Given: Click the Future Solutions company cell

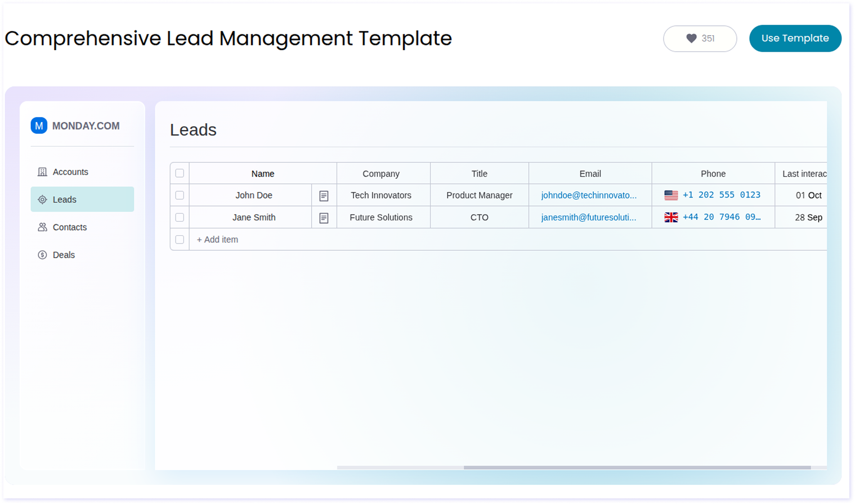Looking at the screenshot, I should (383, 217).
